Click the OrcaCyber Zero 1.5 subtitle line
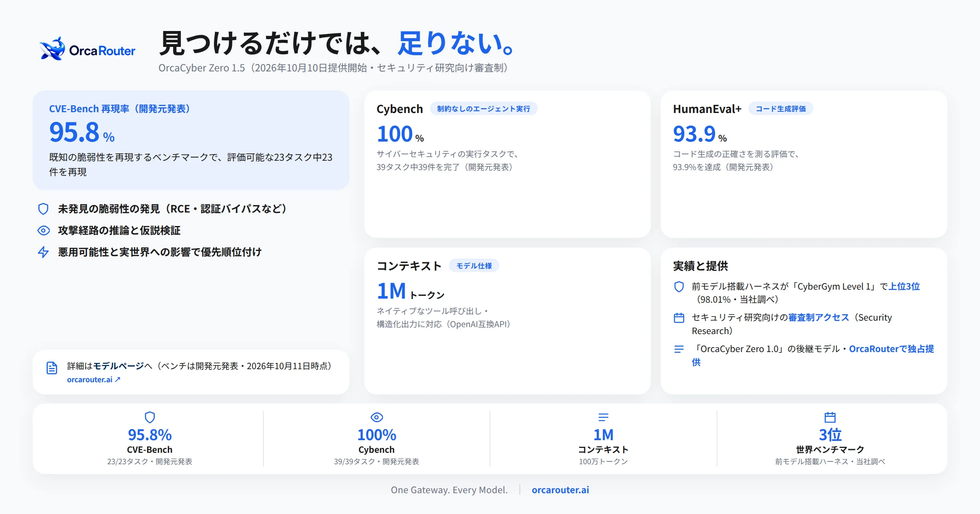This screenshot has height=514, width=980. (333, 68)
